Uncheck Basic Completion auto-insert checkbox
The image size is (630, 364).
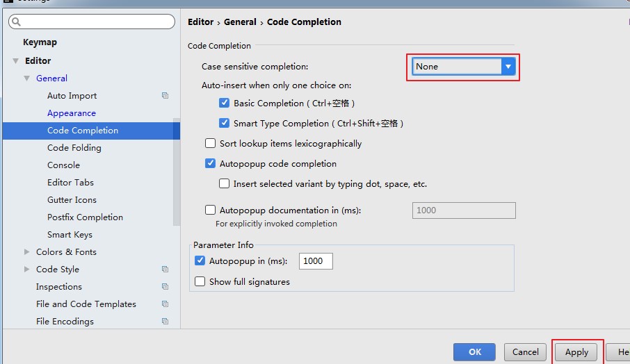[224, 103]
